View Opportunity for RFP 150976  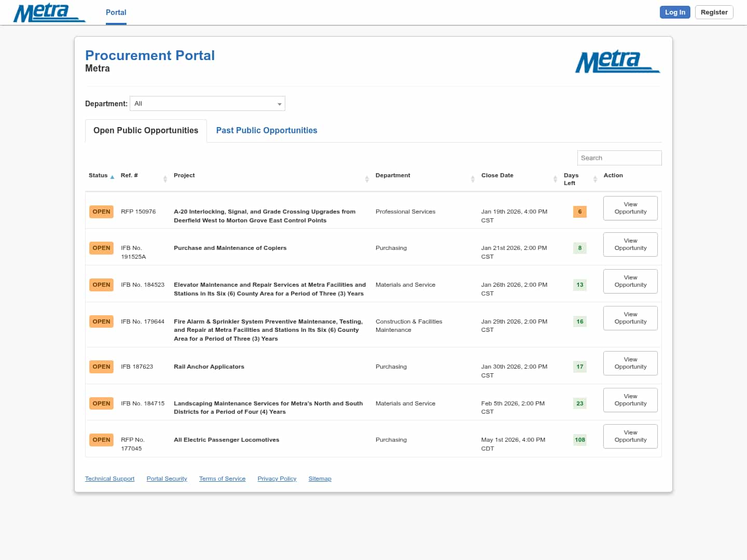tap(630, 208)
